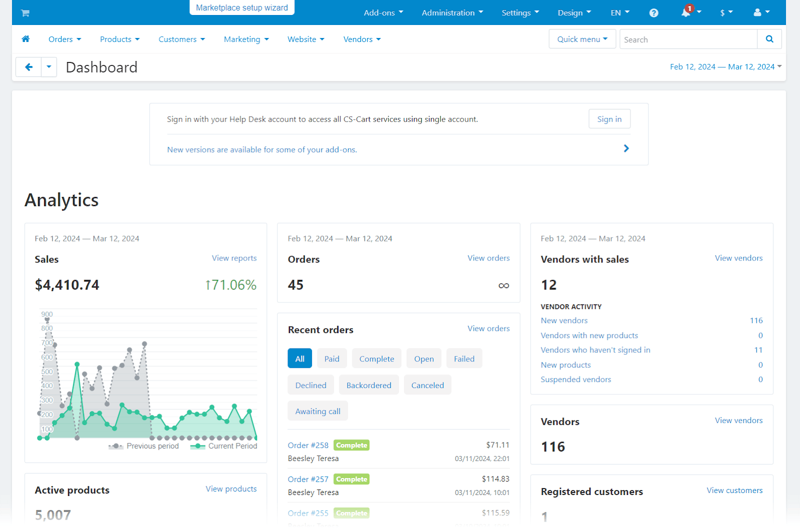
Task: Toggle the Canceled orders filter
Action: coord(427,384)
